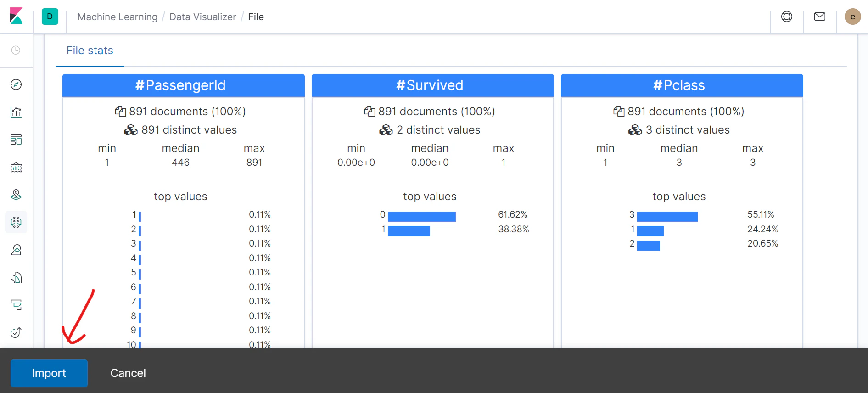Click the Import button

point(49,373)
